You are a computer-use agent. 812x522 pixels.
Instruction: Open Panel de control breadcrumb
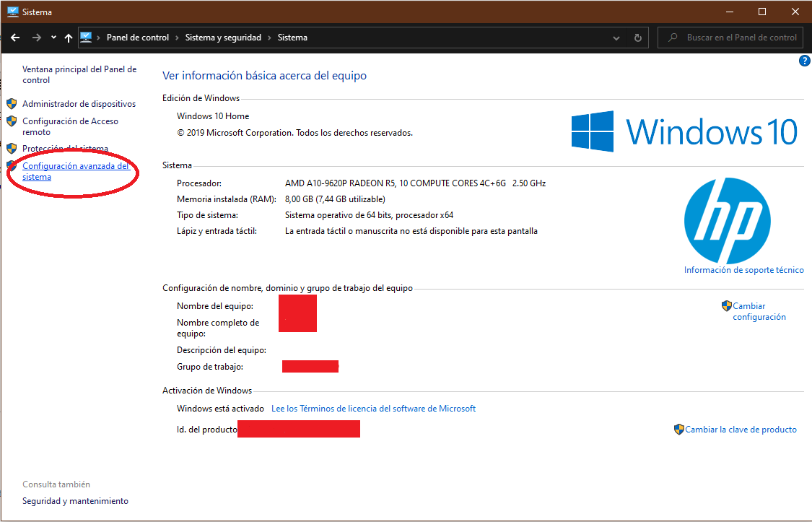tap(138, 38)
